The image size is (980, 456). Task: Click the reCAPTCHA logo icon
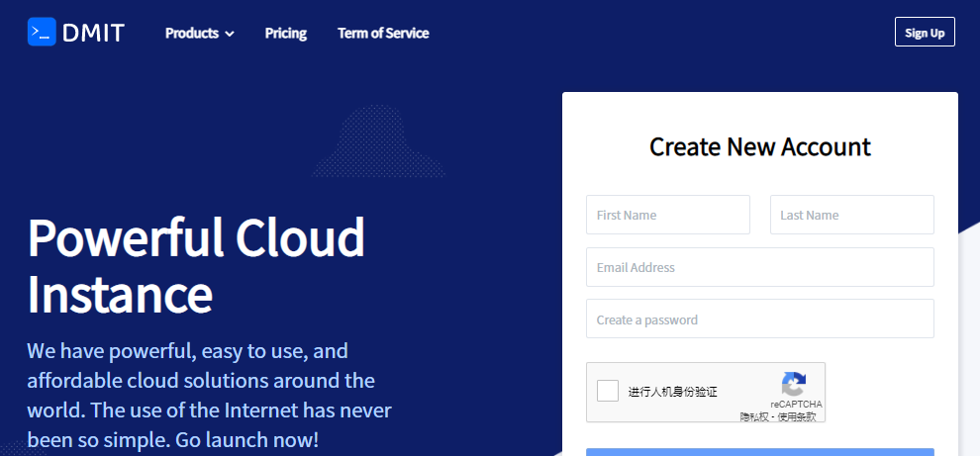(794, 385)
